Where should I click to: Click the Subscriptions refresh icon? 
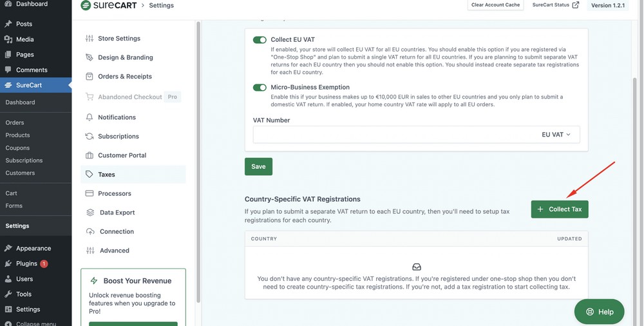click(90, 137)
